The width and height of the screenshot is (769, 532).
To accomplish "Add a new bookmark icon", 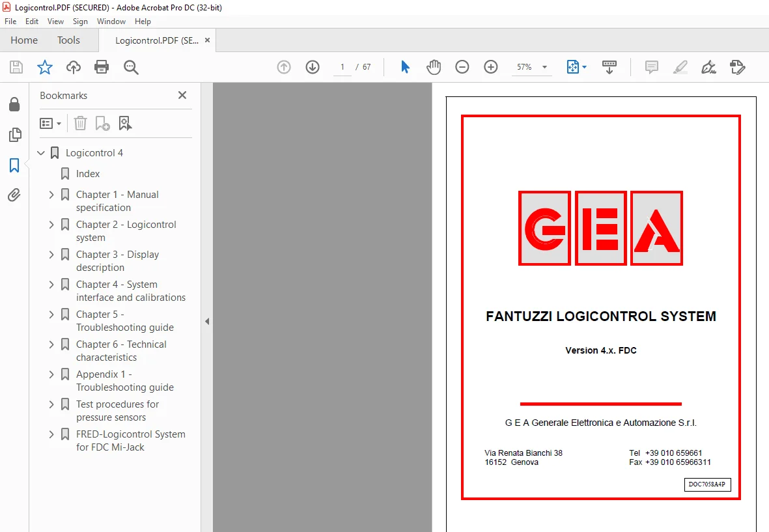I will point(102,124).
